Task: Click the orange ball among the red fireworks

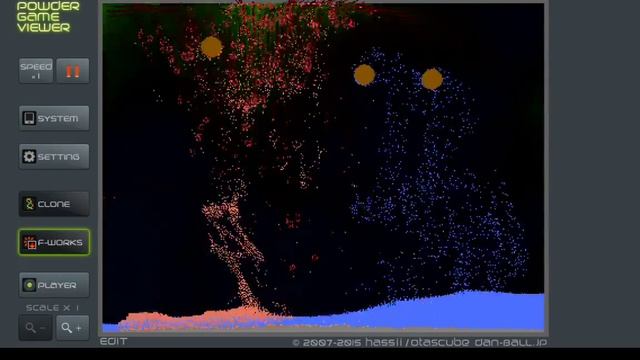Action: click(x=211, y=47)
